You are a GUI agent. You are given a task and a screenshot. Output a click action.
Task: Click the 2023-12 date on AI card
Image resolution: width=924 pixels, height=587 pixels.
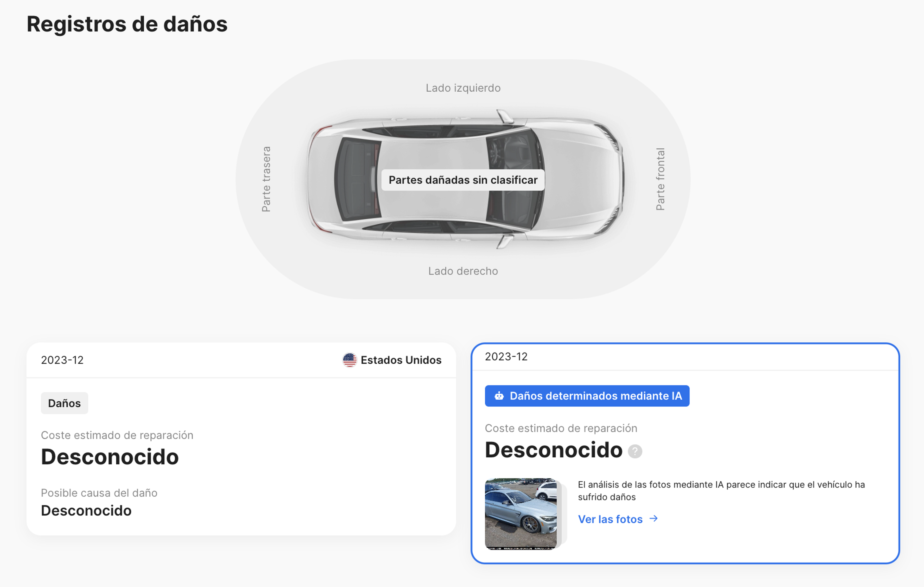[506, 357]
